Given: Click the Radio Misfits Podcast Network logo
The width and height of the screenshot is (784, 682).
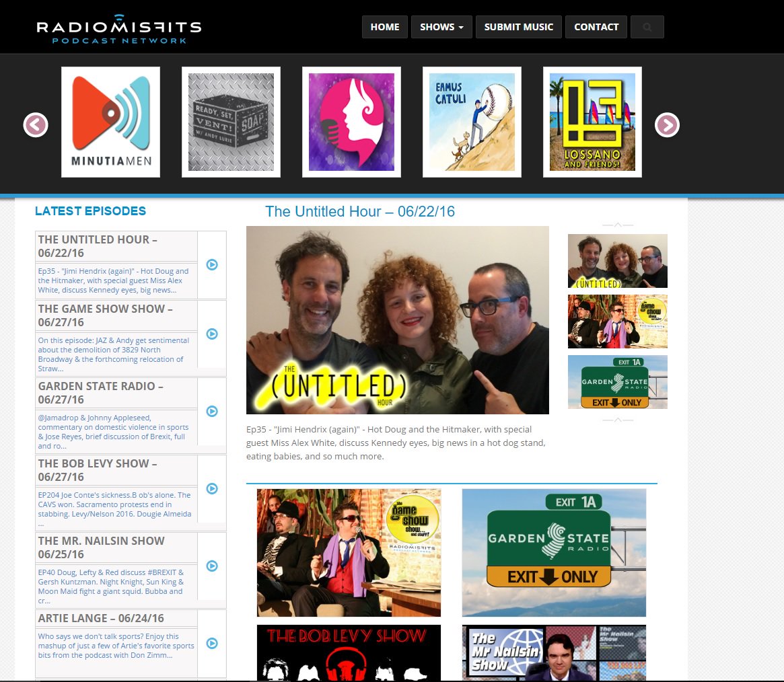Looking at the screenshot, I should click(x=119, y=29).
